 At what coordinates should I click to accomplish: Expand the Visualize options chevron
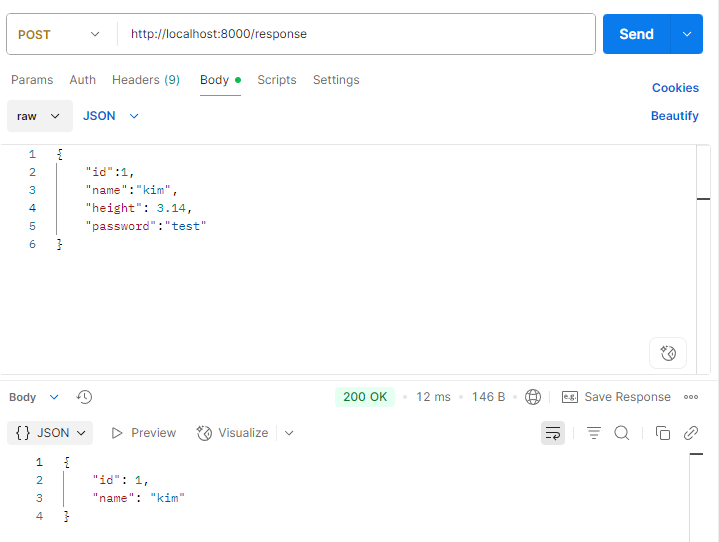point(289,433)
